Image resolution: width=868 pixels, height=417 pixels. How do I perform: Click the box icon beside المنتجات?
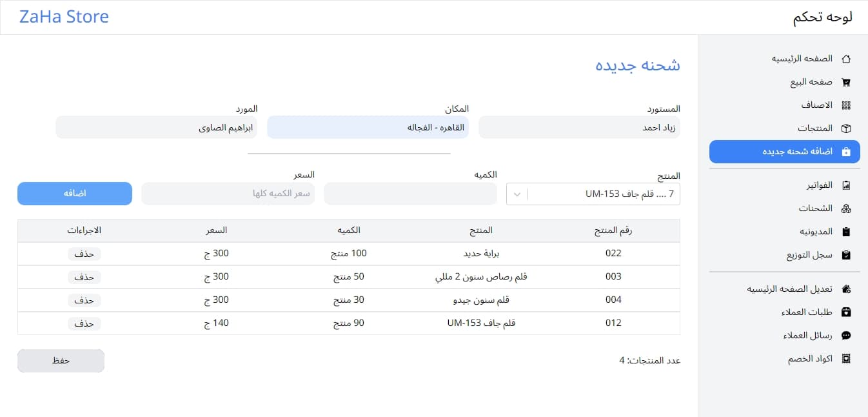tap(847, 128)
